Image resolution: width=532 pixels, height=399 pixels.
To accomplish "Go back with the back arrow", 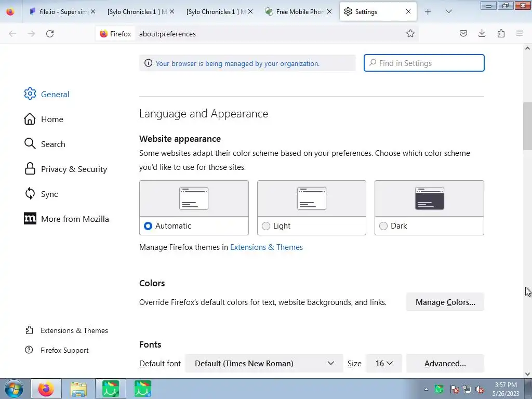I will [x=12, y=34].
